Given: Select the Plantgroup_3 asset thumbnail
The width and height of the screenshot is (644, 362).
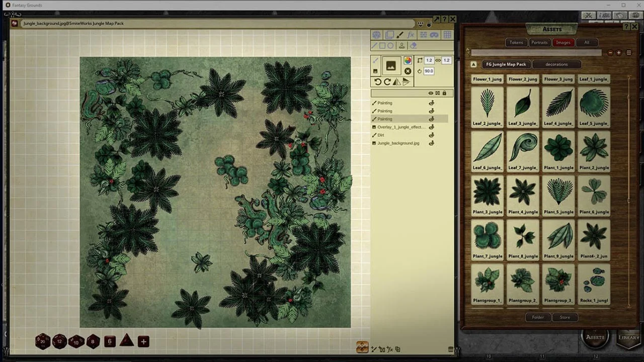Looking at the screenshot, I should pos(558,283).
